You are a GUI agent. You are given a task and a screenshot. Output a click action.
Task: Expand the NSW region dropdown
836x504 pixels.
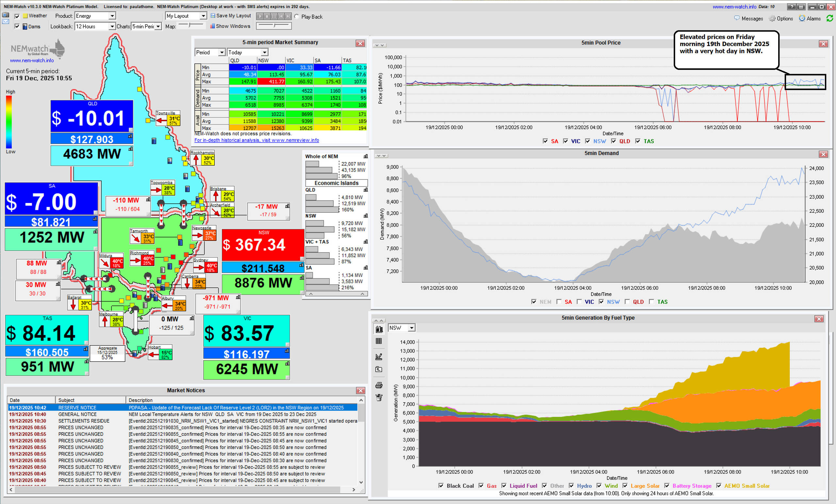(x=411, y=328)
